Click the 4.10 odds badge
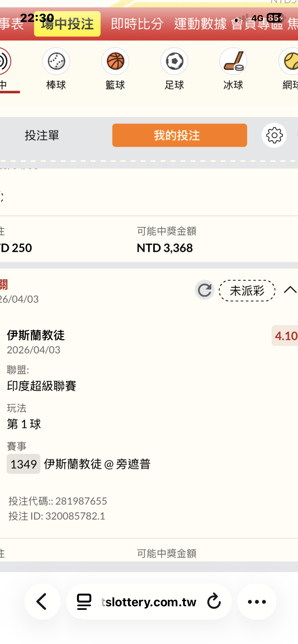Viewport: 298px width, 644px height. coord(285,336)
